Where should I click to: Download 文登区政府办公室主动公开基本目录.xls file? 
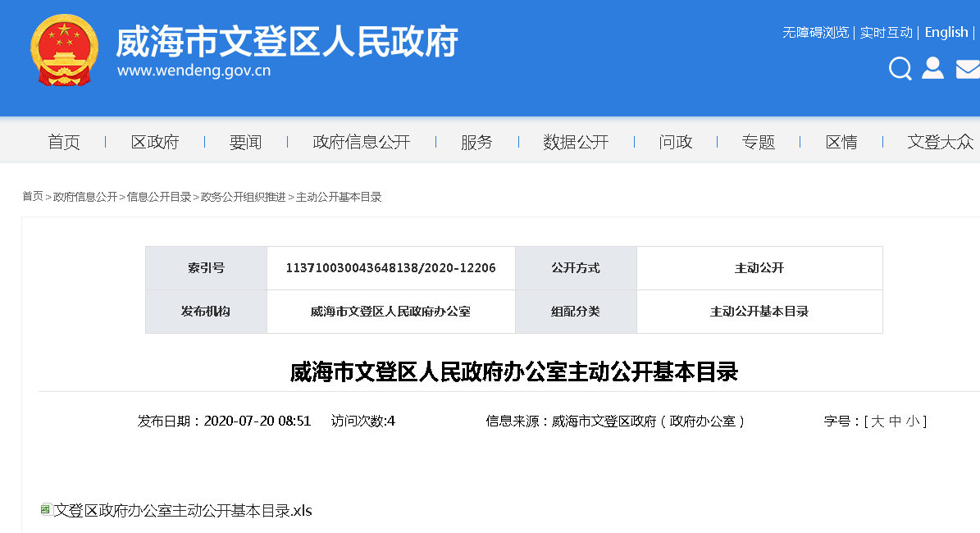[x=182, y=510]
